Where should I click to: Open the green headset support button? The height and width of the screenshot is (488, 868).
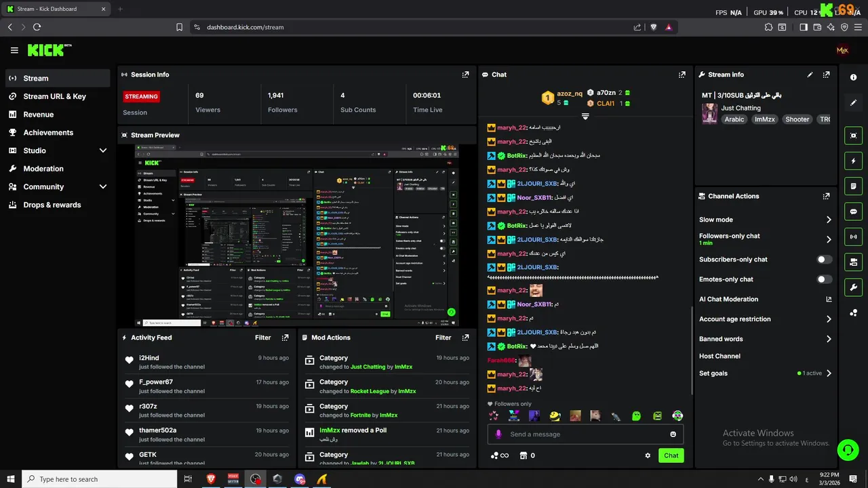(847, 449)
